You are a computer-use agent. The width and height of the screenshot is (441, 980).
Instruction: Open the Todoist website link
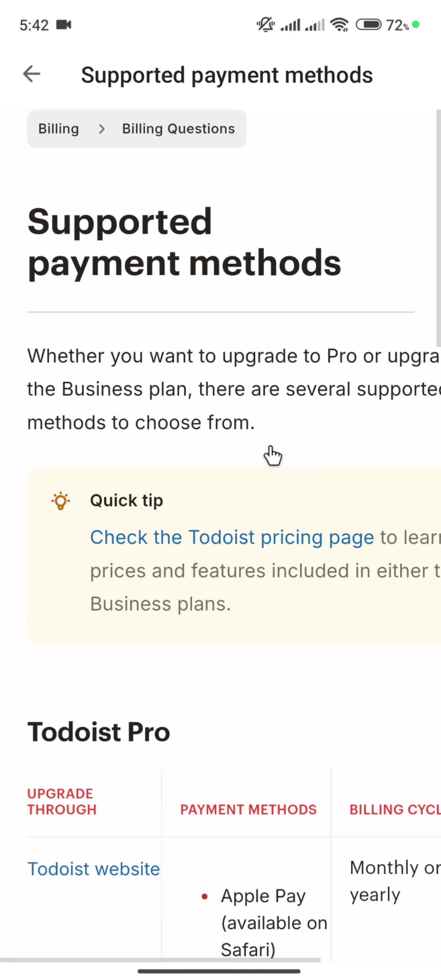point(94,869)
